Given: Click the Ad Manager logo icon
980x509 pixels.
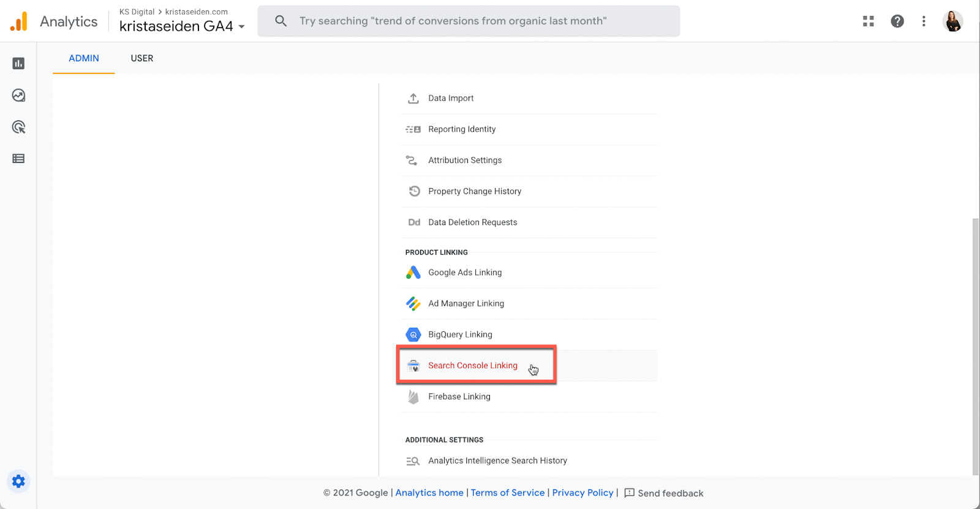Looking at the screenshot, I should click(413, 304).
